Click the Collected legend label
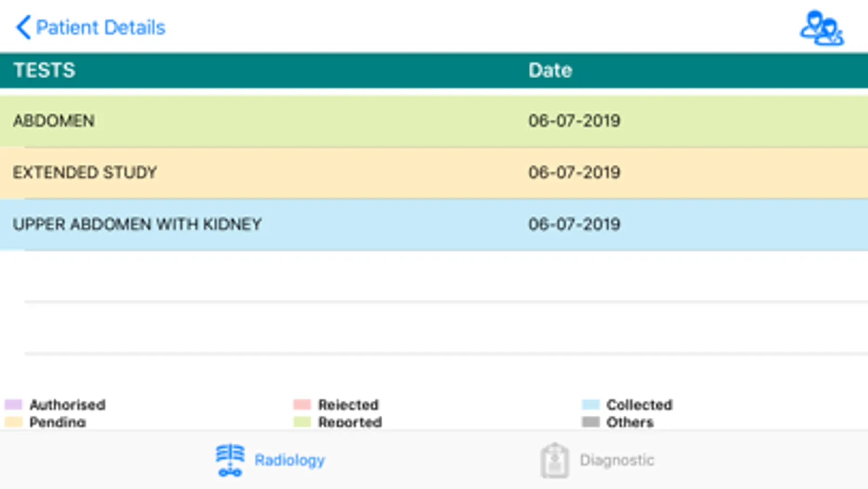The image size is (868, 489). tap(639, 405)
